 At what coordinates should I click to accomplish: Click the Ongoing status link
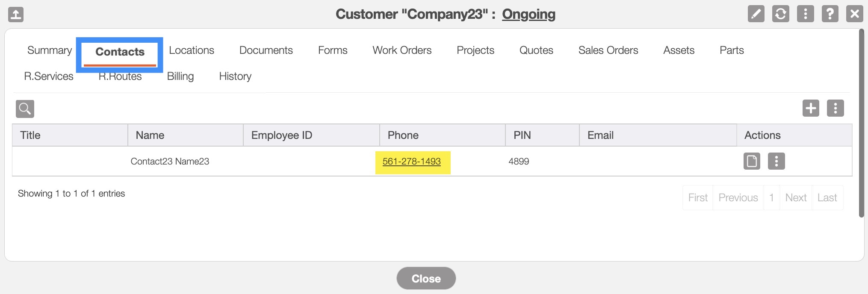[x=528, y=14]
